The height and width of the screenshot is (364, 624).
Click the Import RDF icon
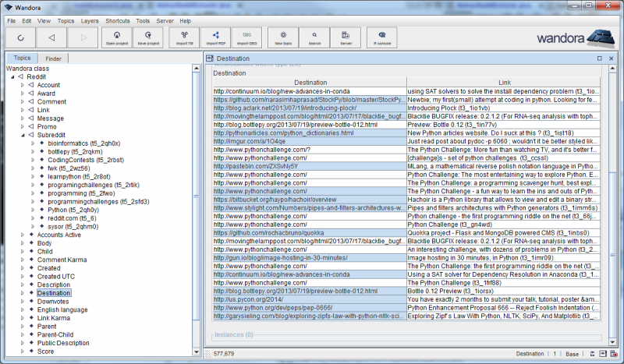tap(216, 37)
